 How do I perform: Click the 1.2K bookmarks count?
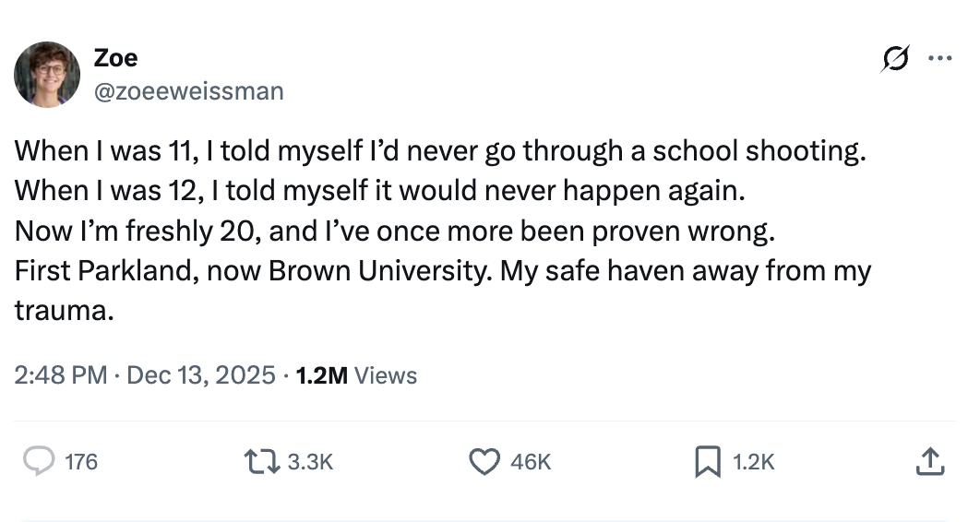click(x=754, y=461)
